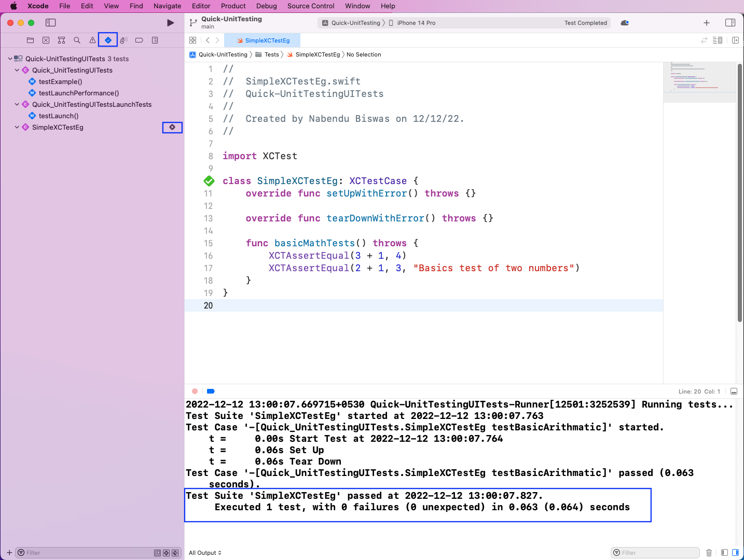Open the All Output dropdown
The width and height of the screenshot is (744, 560).
(205, 553)
